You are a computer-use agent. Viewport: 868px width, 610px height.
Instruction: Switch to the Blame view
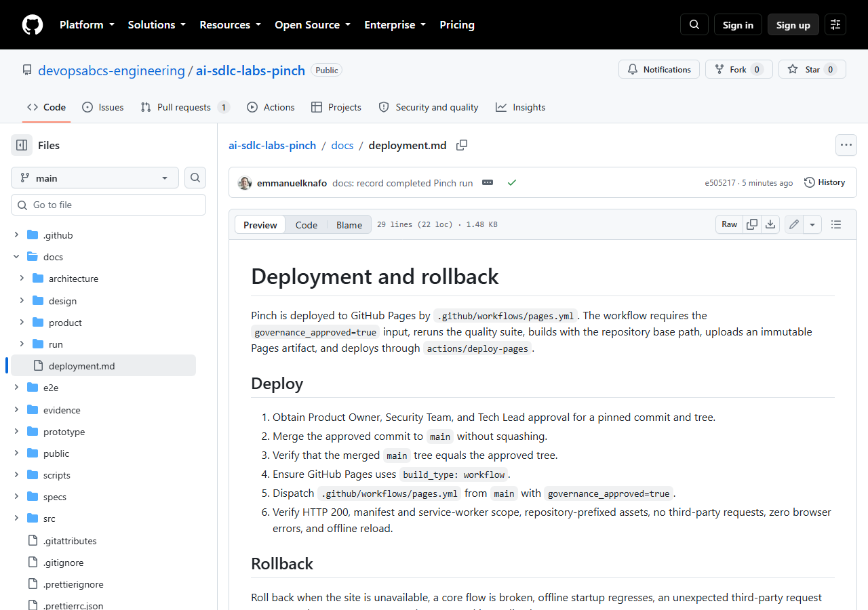tap(349, 225)
